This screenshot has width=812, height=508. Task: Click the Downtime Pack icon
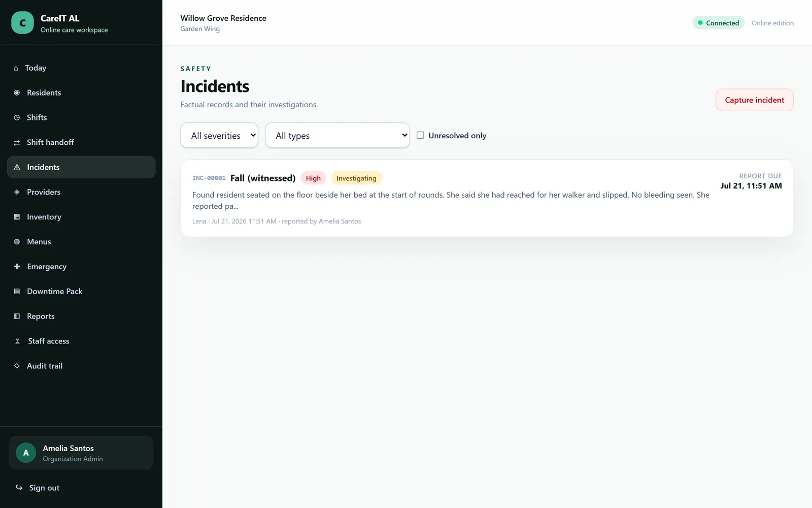17,291
